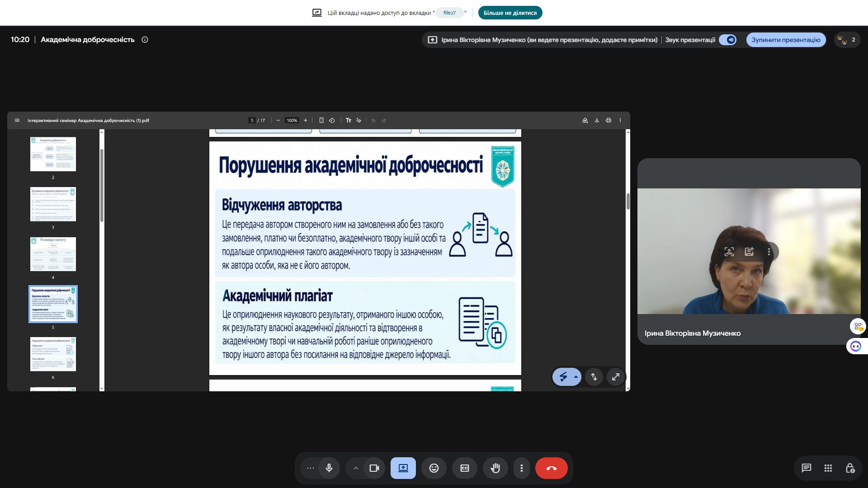Open visual effects icon on video tile
Viewport: 868px width, 488px height.
[749, 252]
